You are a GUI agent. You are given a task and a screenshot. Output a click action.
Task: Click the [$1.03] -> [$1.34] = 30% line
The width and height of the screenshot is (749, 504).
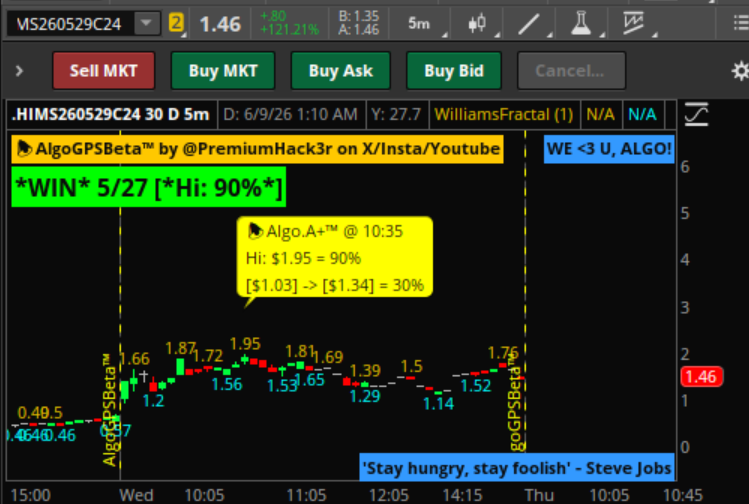coord(335,285)
